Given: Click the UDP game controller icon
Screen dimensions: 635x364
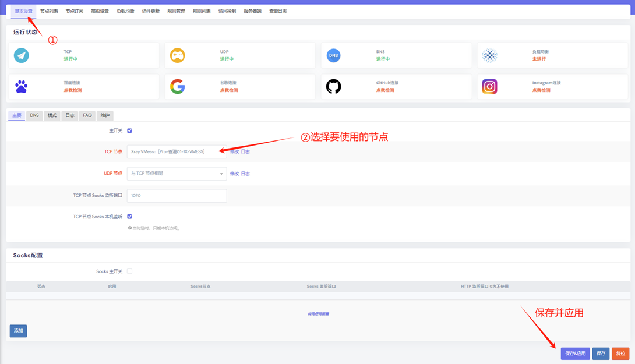Looking at the screenshot, I should point(177,55).
